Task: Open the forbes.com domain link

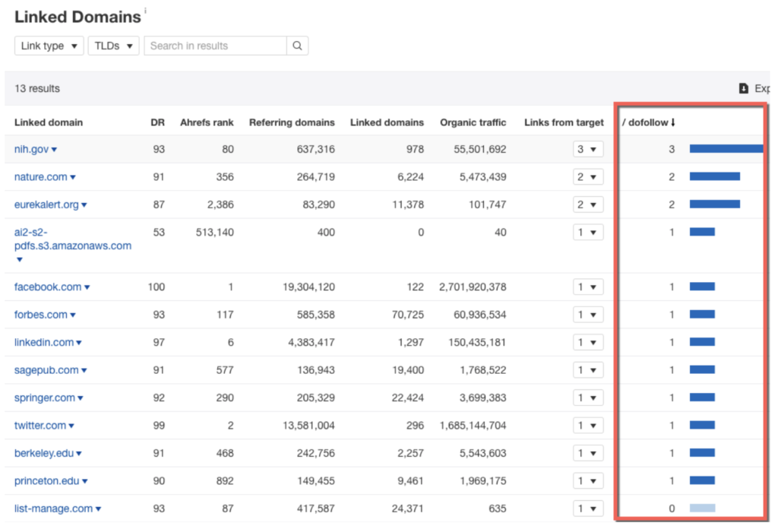Action: (x=41, y=315)
